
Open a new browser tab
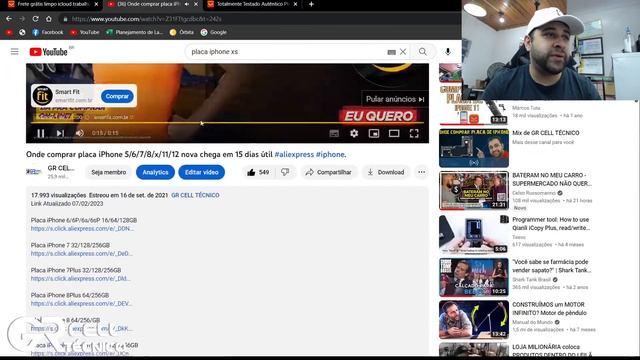[311, 4]
